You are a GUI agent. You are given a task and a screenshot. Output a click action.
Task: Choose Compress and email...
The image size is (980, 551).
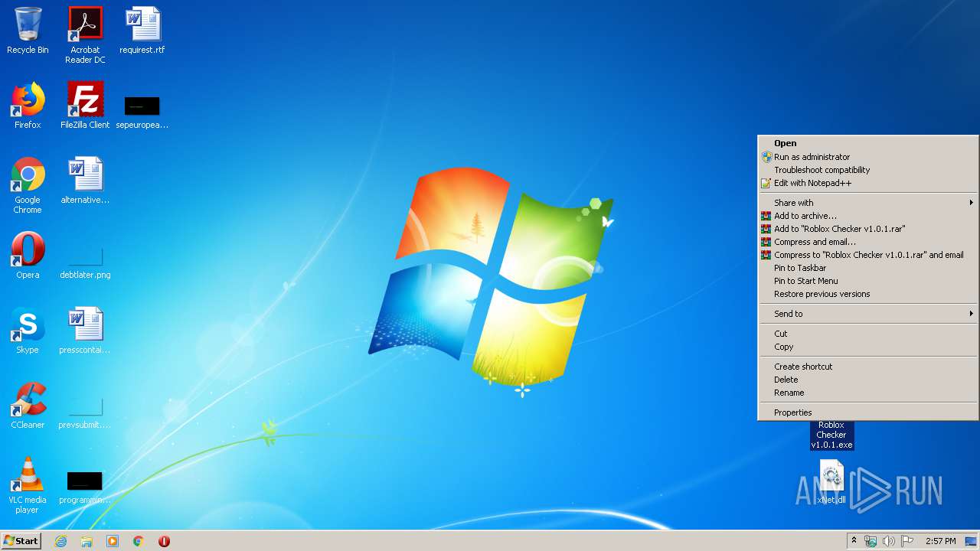[x=868, y=242]
